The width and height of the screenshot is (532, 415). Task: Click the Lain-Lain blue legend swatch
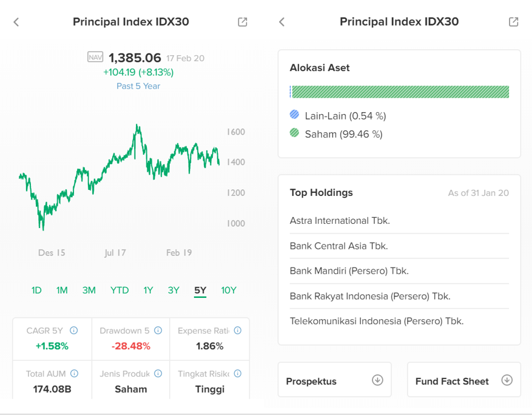coord(295,115)
